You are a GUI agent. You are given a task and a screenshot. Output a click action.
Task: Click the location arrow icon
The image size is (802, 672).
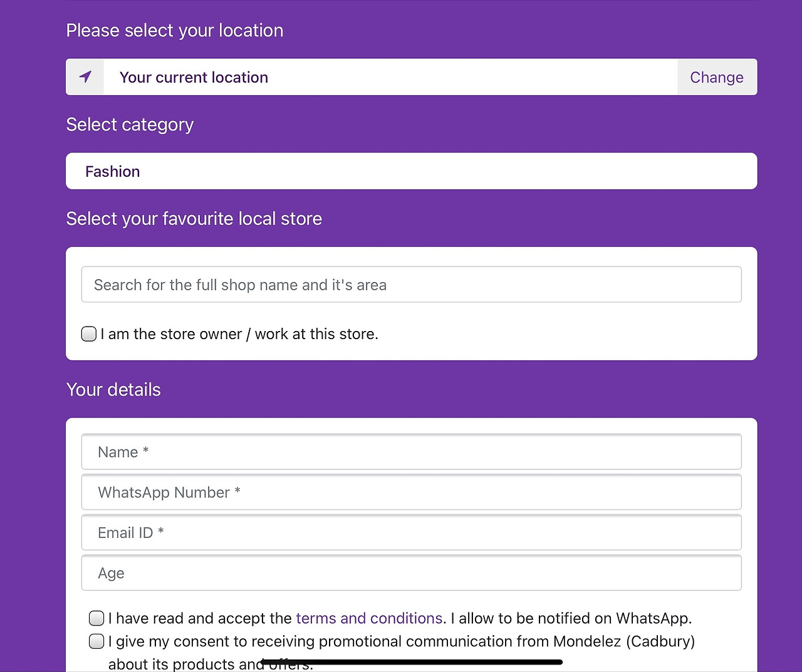click(85, 77)
